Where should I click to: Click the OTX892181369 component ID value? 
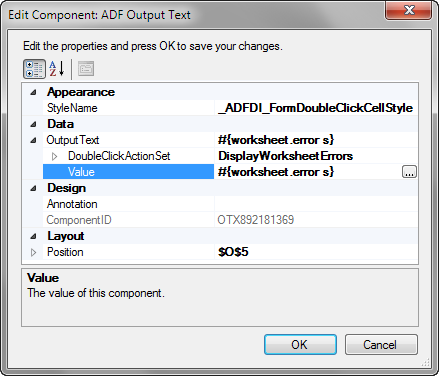click(x=256, y=220)
